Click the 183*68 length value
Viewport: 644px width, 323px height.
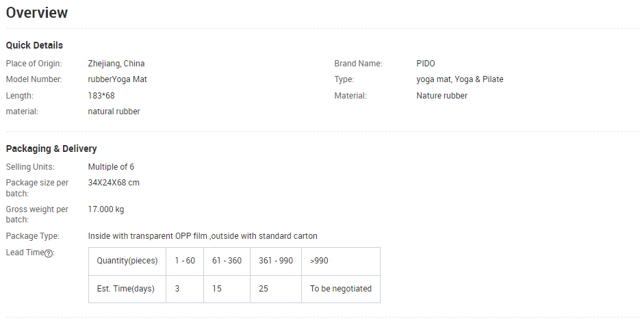[101, 96]
